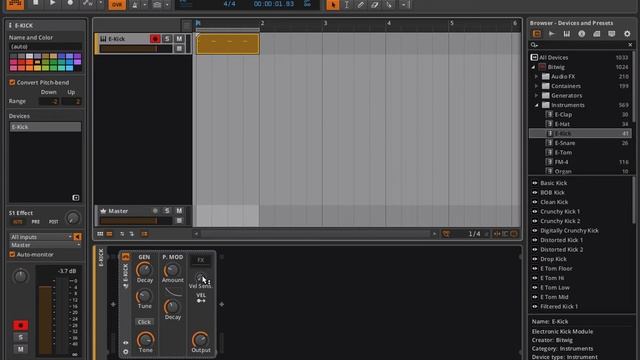Click bar 3 on the timeline ruler
640x360 pixels.
tap(325, 23)
